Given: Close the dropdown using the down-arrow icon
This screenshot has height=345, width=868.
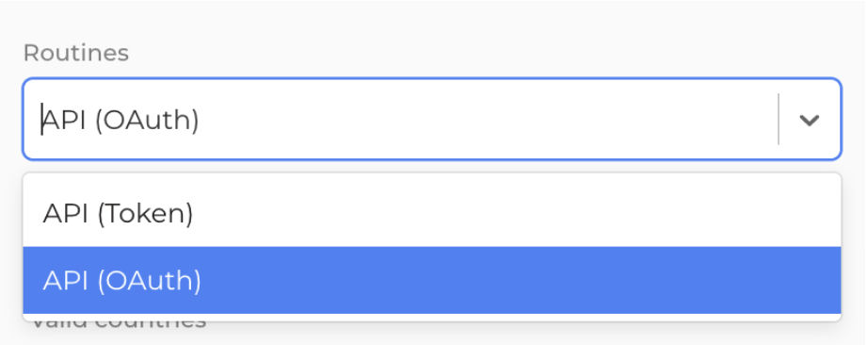Looking at the screenshot, I should pos(810,120).
